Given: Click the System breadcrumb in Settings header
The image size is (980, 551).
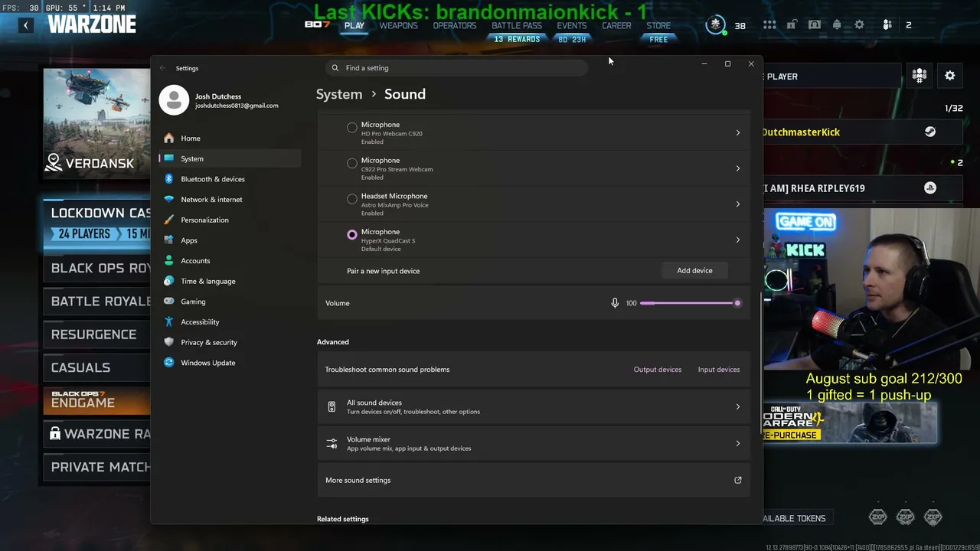Looking at the screenshot, I should 339,94.
